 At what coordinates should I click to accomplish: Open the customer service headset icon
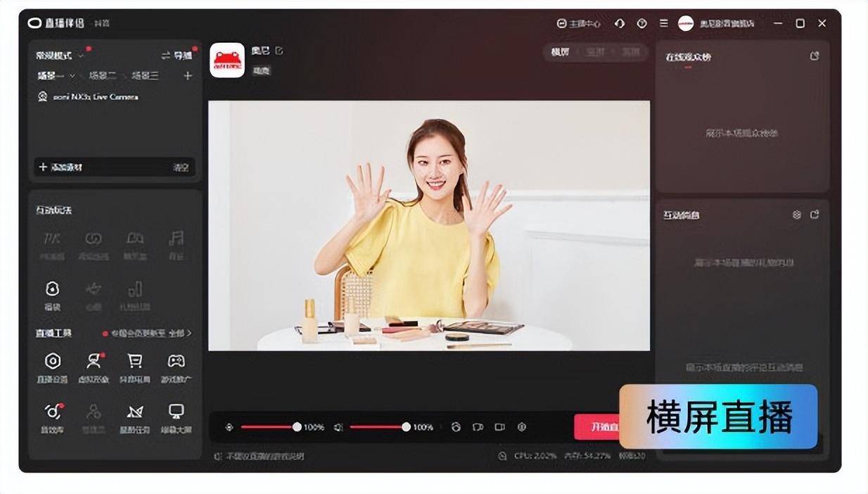click(620, 23)
